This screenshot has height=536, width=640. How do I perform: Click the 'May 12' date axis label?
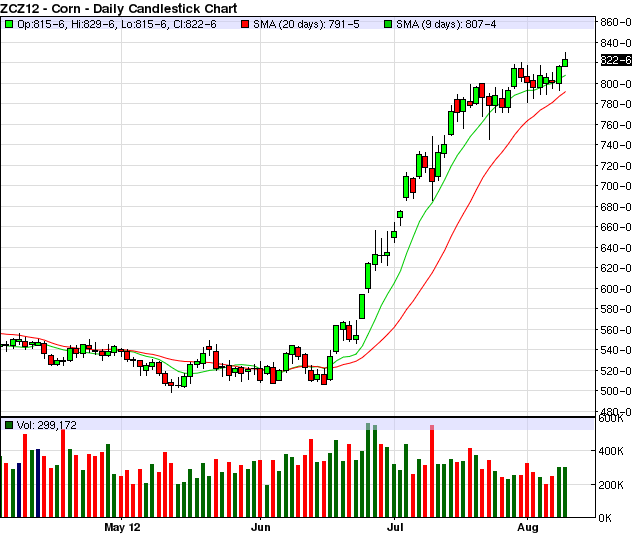click(x=122, y=527)
